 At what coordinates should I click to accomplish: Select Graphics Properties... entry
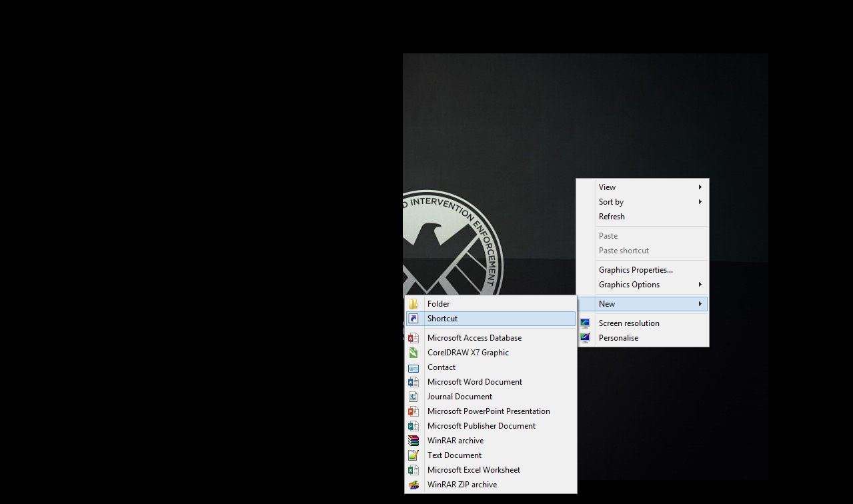tap(642, 270)
